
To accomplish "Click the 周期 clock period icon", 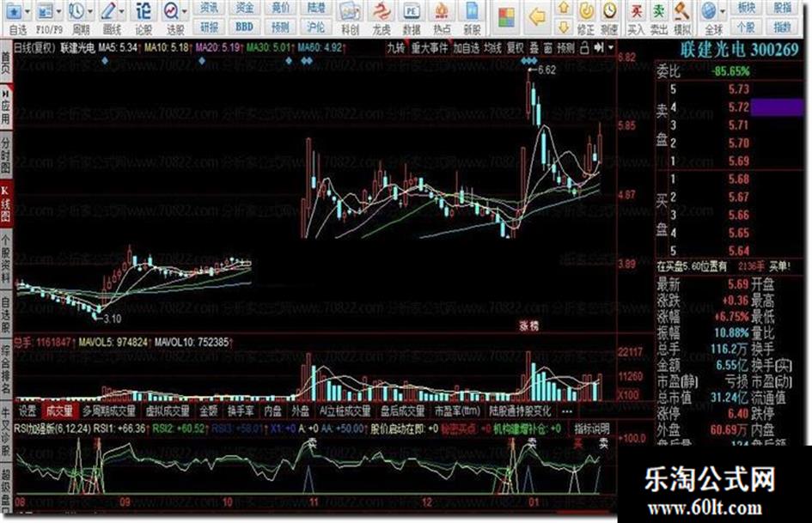I will [x=76, y=11].
